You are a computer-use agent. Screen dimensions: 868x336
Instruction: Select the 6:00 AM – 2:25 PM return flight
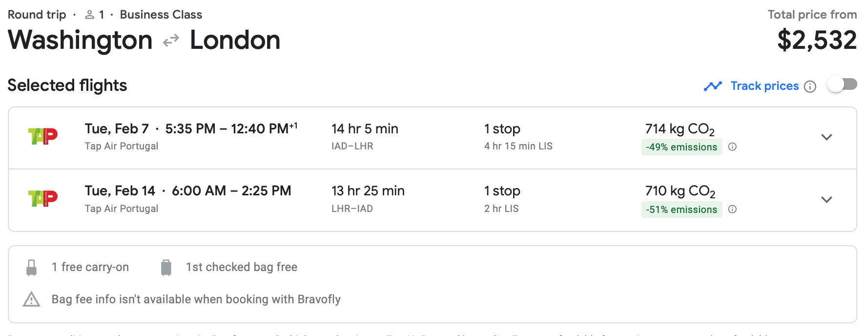coord(231,191)
